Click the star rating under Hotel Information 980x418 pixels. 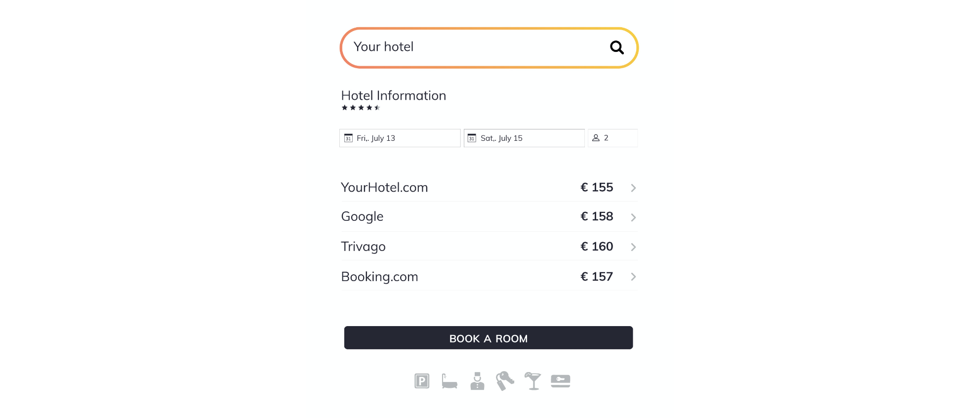361,108
